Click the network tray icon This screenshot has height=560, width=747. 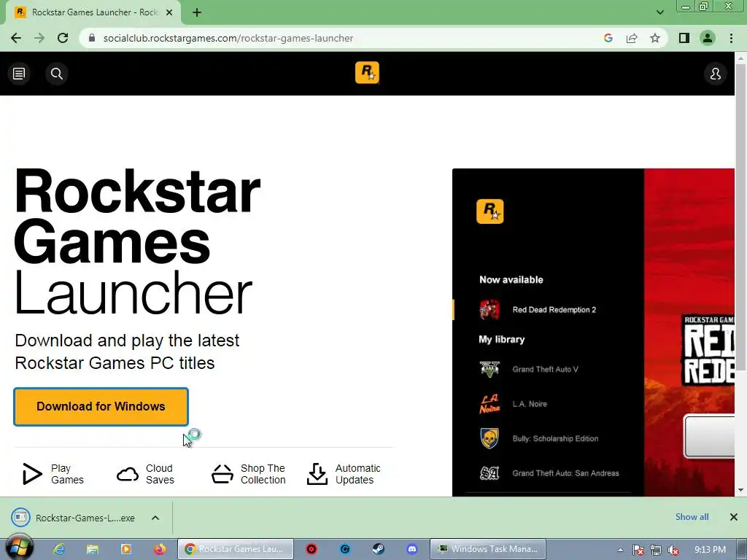pos(656,550)
